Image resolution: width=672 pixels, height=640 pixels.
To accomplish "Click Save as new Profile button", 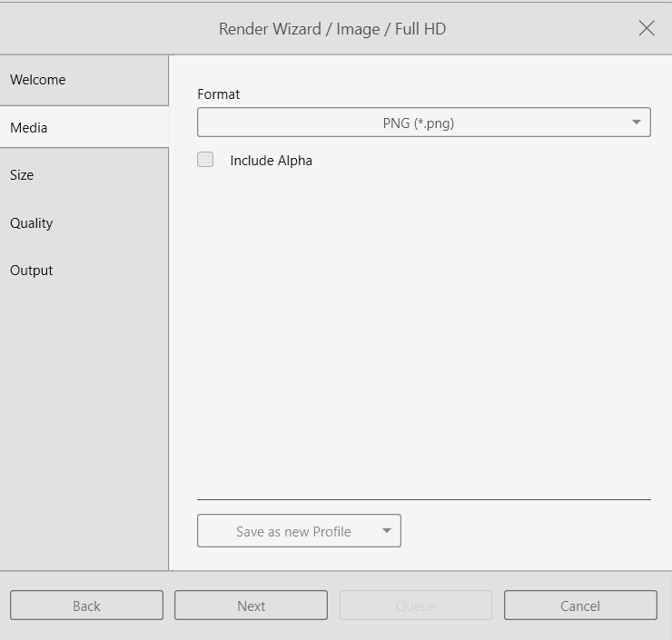I will tap(292, 532).
